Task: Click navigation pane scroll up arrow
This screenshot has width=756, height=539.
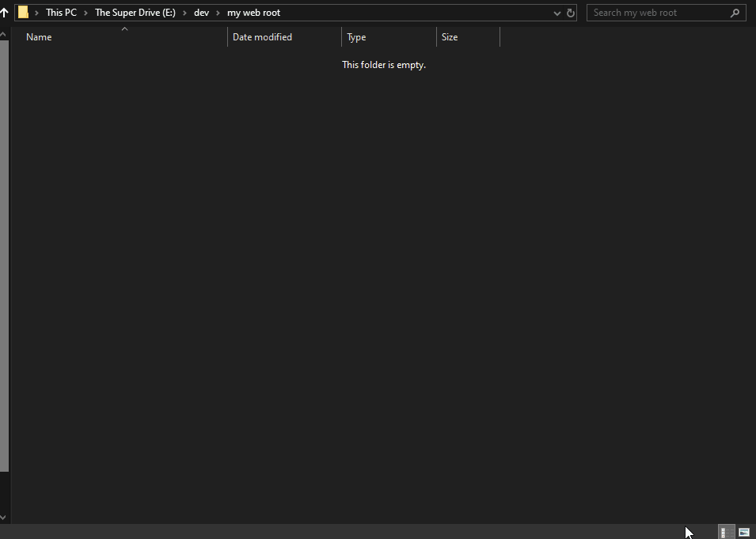Action: (x=3, y=34)
